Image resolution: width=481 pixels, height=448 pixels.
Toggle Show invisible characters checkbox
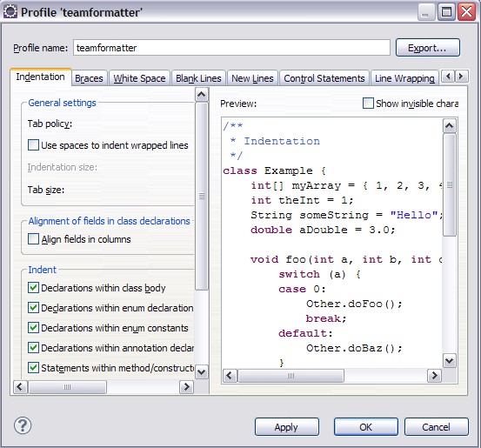pyautogui.click(x=368, y=104)
